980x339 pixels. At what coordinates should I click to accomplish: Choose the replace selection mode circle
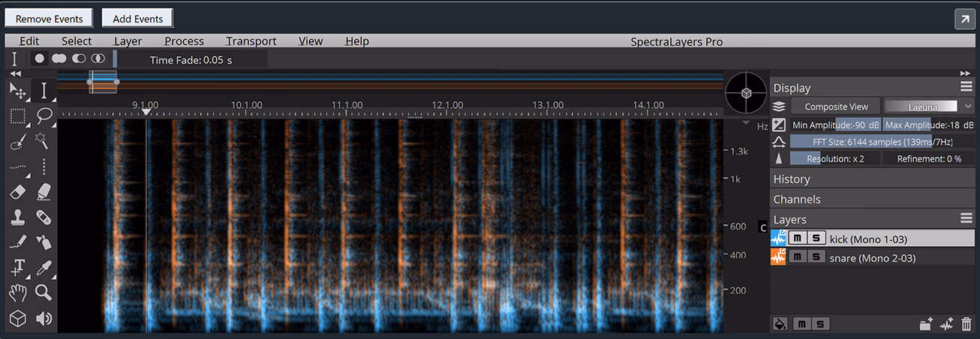[39, 58]
